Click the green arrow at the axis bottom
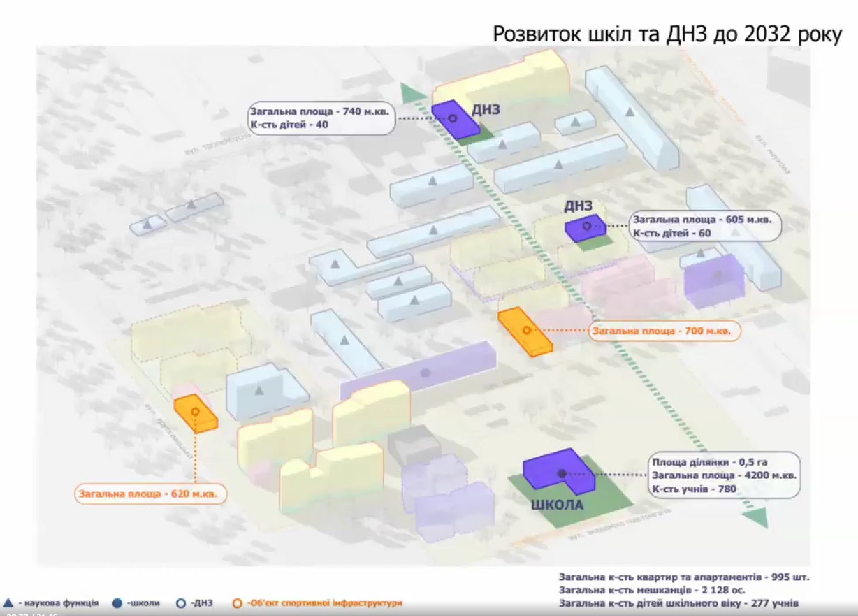The height and width of the screenshot is (616, 858). (755, 516)
